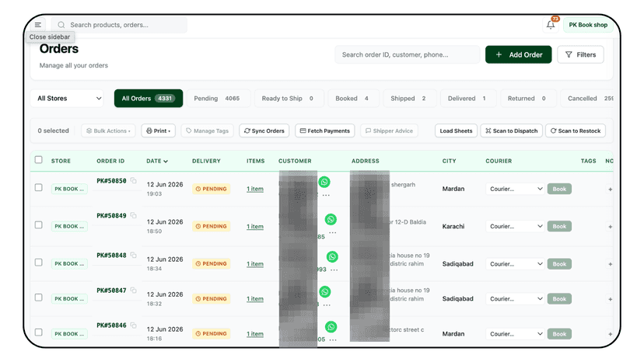Open the Print dropdown menu
The height and width of the screenshot is (362, 644).
pos(159,131)
